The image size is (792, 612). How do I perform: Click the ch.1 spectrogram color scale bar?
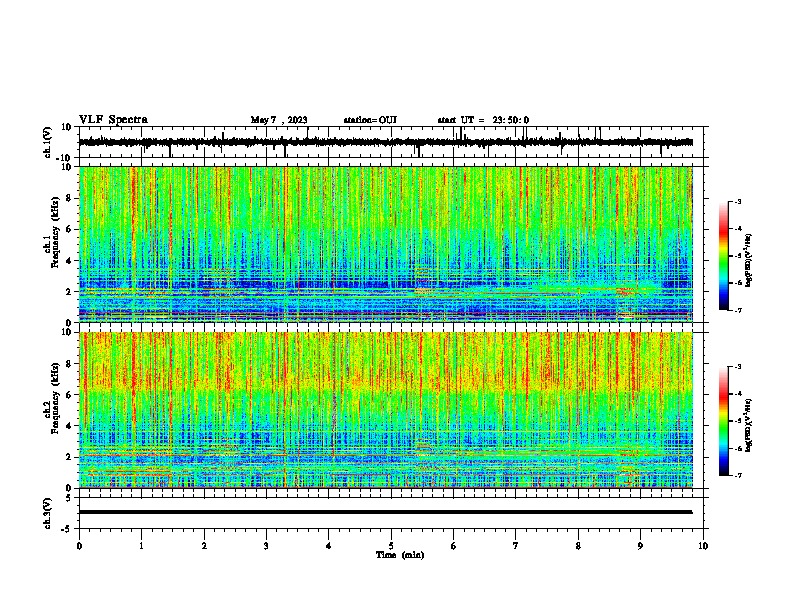click(x=724, y=256)
